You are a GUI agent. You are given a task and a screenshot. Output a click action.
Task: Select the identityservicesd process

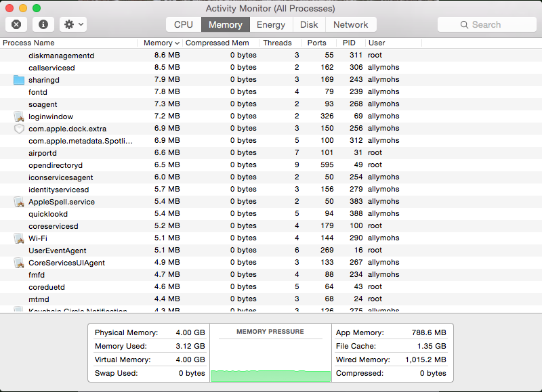pos(58,190)
